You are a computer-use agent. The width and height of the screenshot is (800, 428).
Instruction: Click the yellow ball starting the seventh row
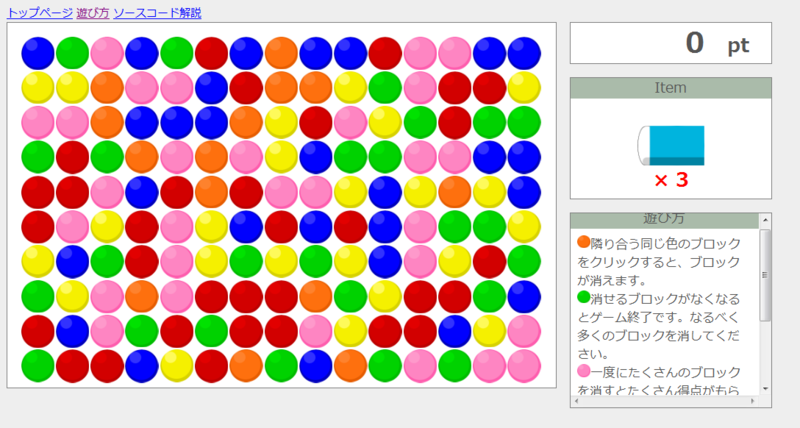pyautogui.click(x=38, y=262)
